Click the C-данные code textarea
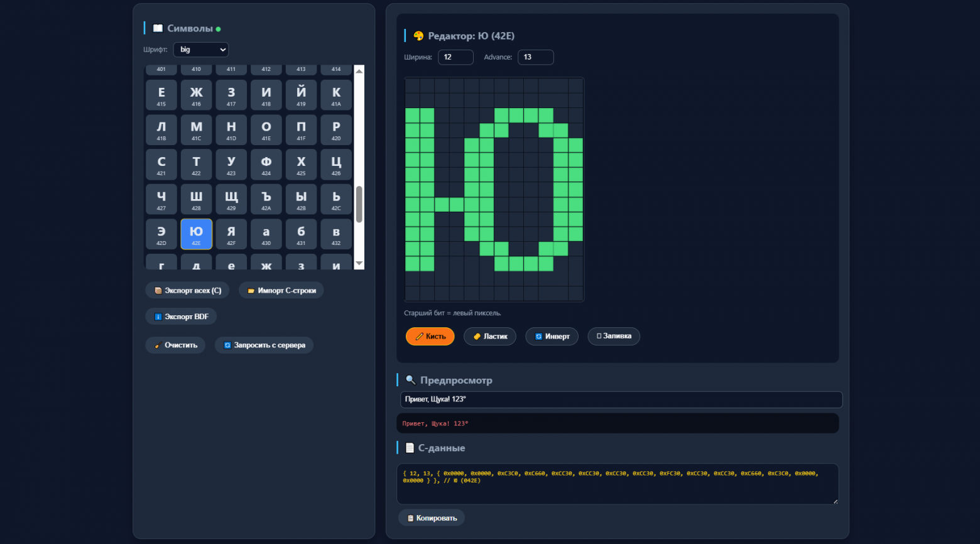Screen dimensions: 980x544 618,484
